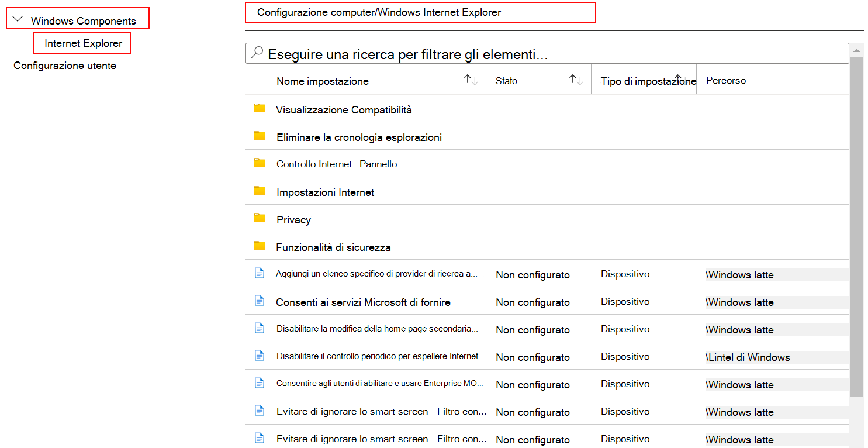Collapse the Windows Components tree chevron
868x448 pixels.
(x=18, y=19)
